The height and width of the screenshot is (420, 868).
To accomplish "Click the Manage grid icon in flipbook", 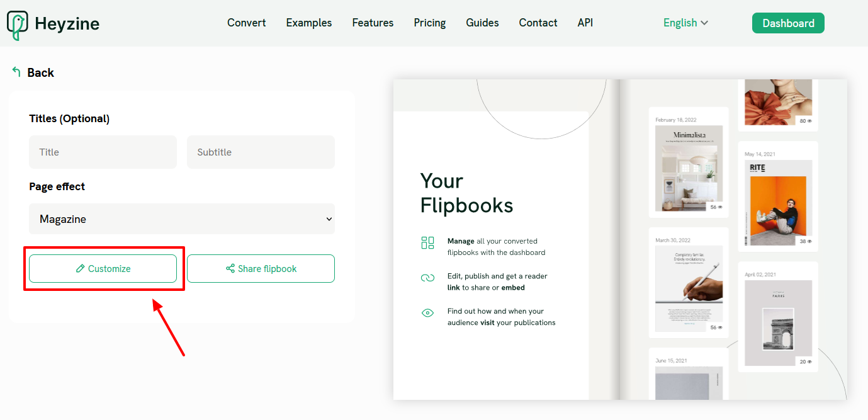I will (428, 243).
